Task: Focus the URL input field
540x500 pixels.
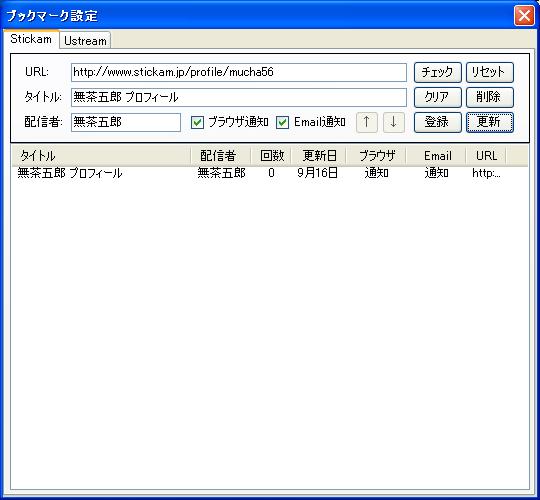Action: pos(239,72)
